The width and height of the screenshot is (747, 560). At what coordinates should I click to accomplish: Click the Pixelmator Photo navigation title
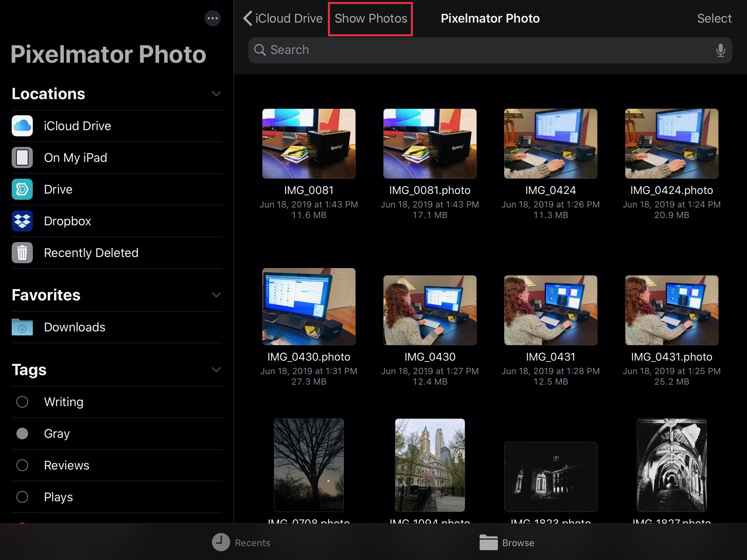pyautogui.click(x=490, y=18)
